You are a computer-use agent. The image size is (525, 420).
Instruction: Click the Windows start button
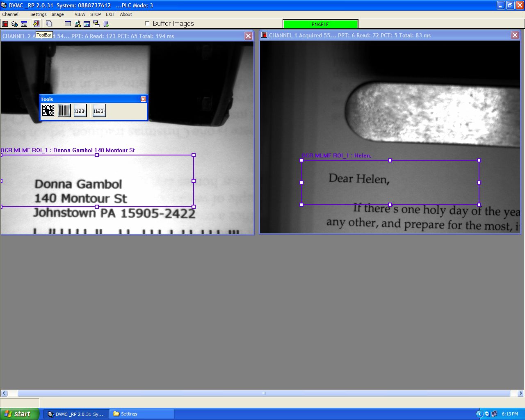tap(20, 414)
